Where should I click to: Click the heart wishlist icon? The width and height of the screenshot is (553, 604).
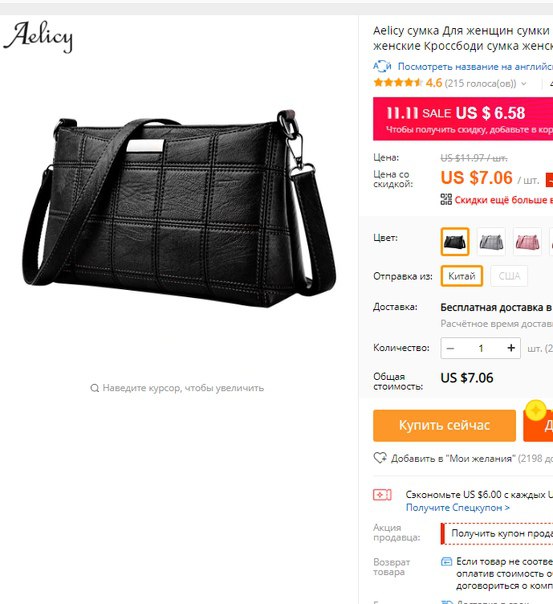(380, 458)
